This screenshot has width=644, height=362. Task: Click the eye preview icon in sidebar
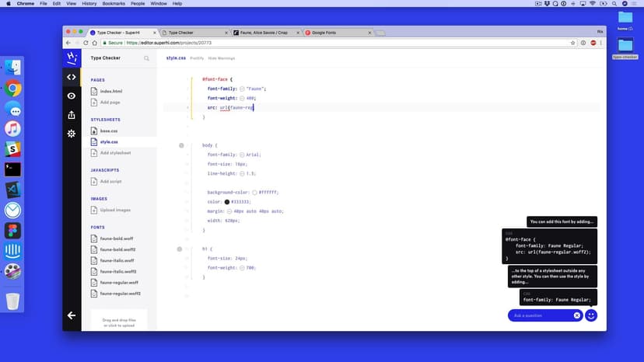tap(72, 96)
